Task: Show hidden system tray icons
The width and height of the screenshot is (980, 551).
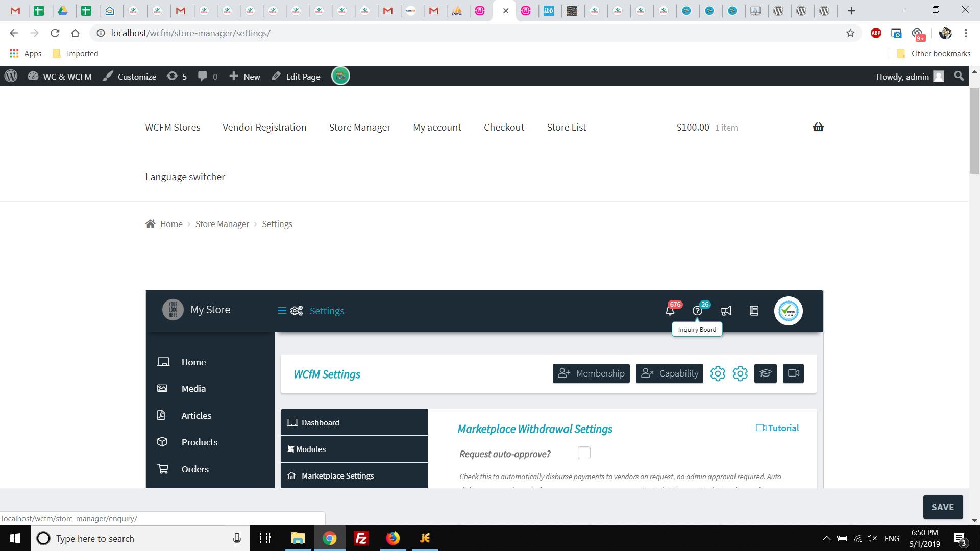Action: 826,538
